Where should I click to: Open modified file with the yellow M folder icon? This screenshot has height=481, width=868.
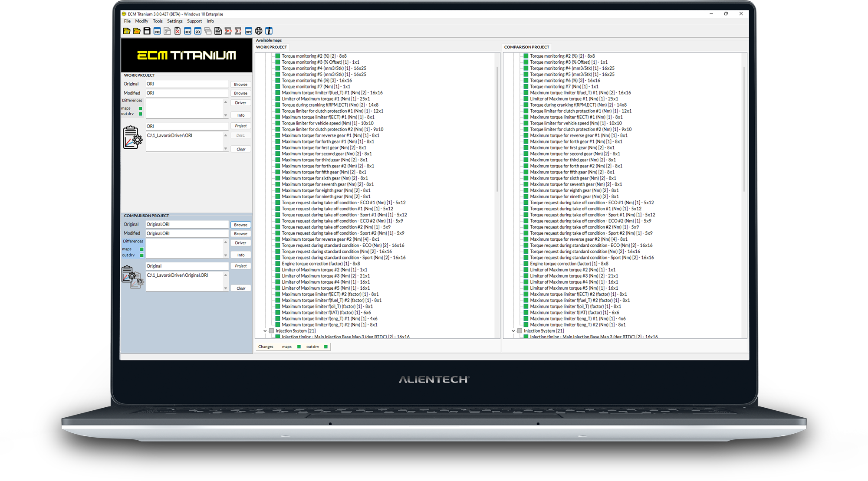(x=137, y=31)
